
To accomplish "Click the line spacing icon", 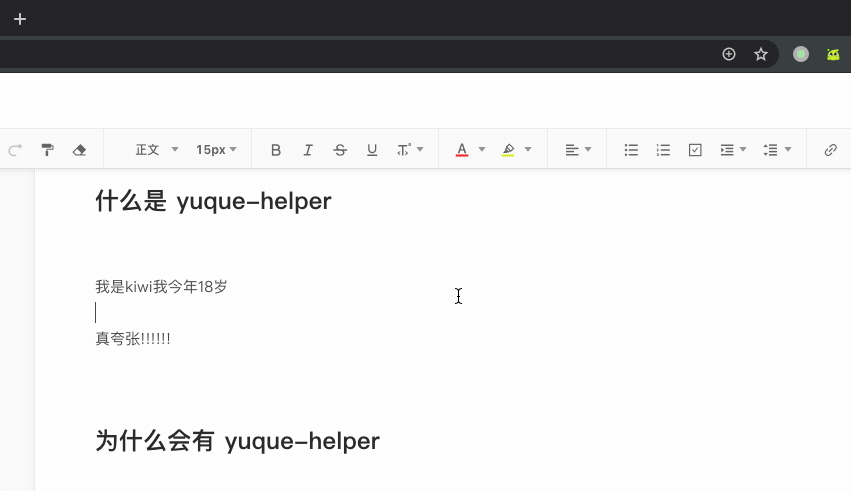I will 770,150.
